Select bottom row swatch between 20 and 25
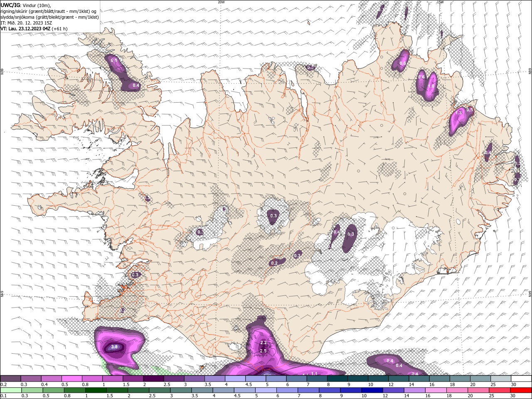Image resolution: width=532 pixels, height=399 pixels. (479, 390)
